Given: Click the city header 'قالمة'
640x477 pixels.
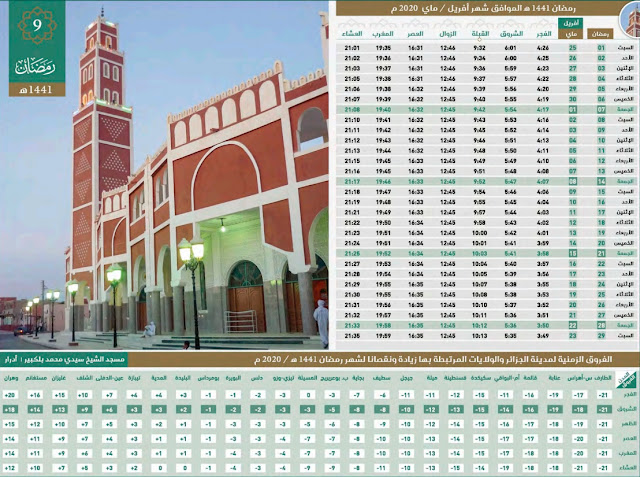Looking at the screenshot, I should [530, 378].
